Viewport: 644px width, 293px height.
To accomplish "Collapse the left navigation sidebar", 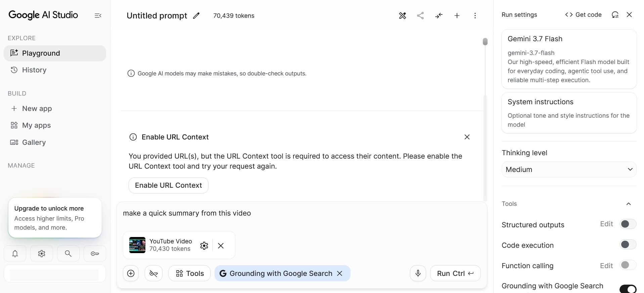I will [x=98, y=15].
